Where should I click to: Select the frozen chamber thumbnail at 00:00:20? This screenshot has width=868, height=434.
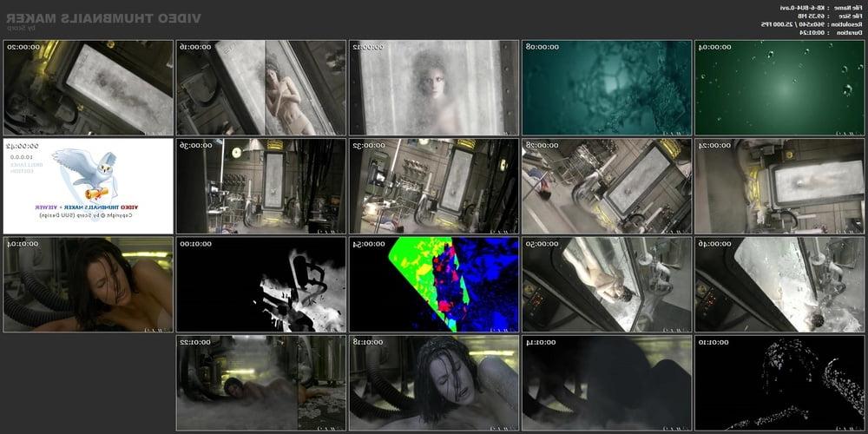[88, 88]
